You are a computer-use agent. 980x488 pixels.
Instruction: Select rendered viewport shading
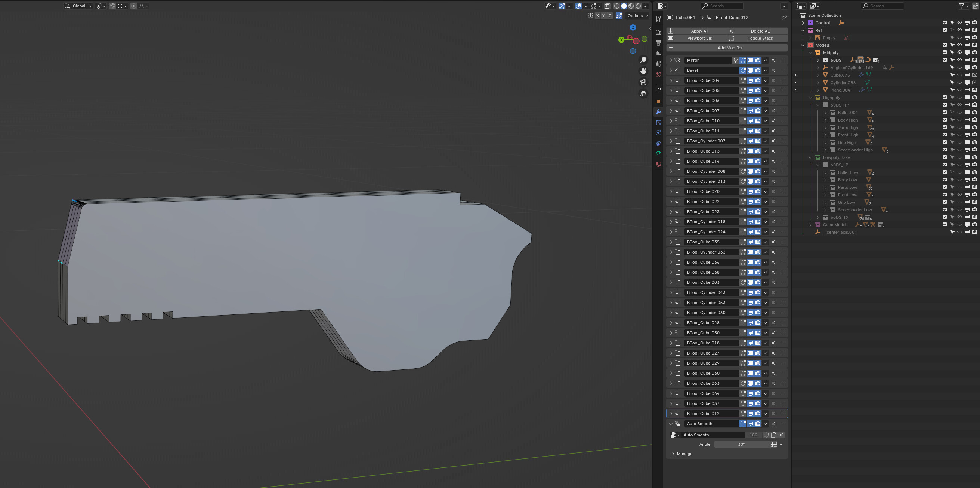click(x=639, y=6)
